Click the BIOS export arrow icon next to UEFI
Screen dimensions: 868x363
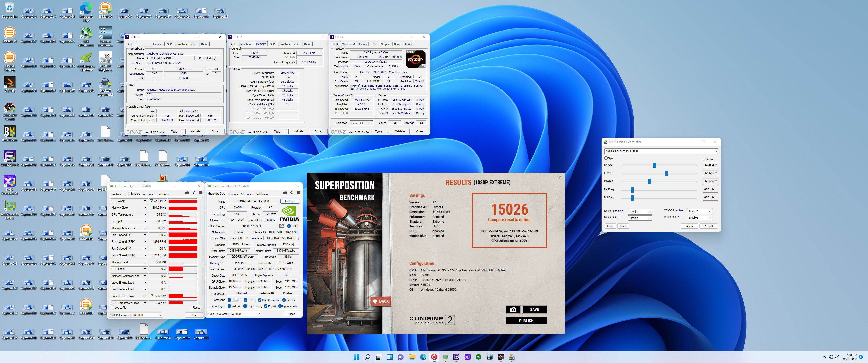pos(282,226)
